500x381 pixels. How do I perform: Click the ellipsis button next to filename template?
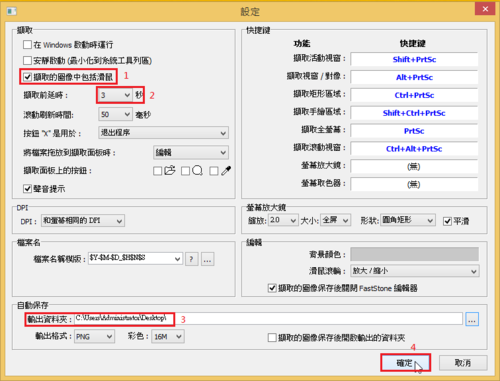pos(207,259)
